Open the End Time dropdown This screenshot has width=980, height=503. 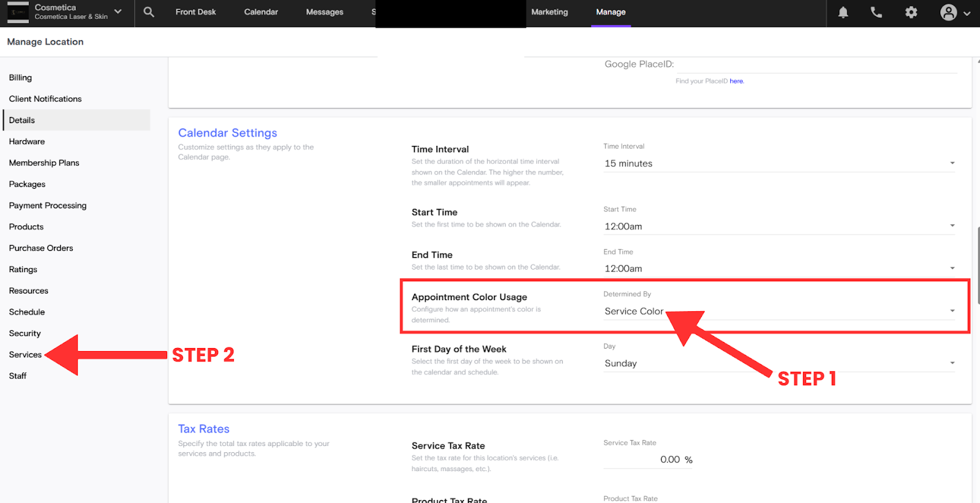[x=779, y=268]
